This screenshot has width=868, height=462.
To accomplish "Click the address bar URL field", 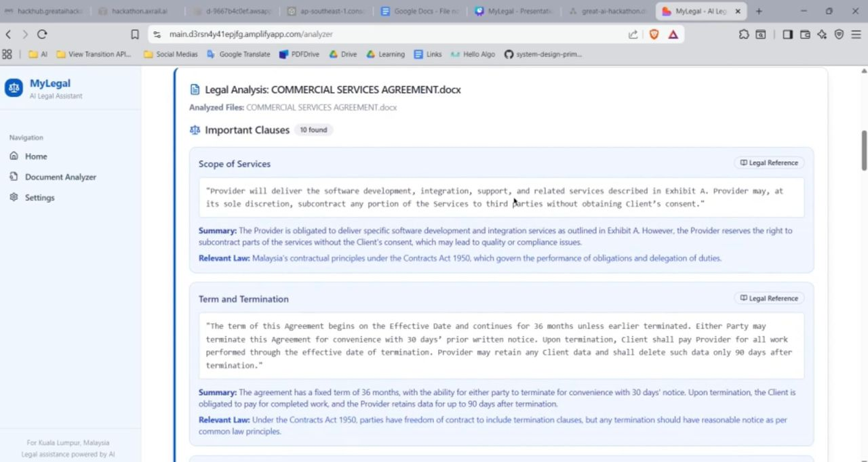I will coord(271,34).
